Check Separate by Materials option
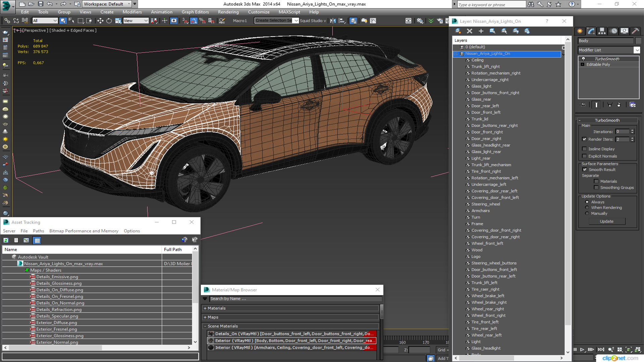Viewport: 644px width, 362px height. click(596, 181)
